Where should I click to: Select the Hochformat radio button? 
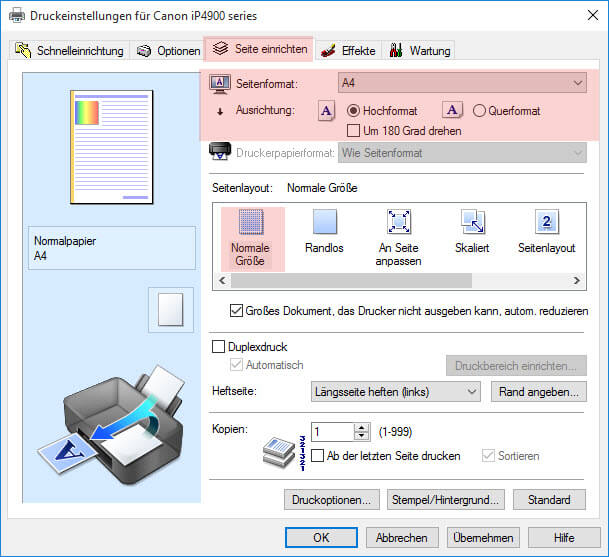(x=353, y=111)
